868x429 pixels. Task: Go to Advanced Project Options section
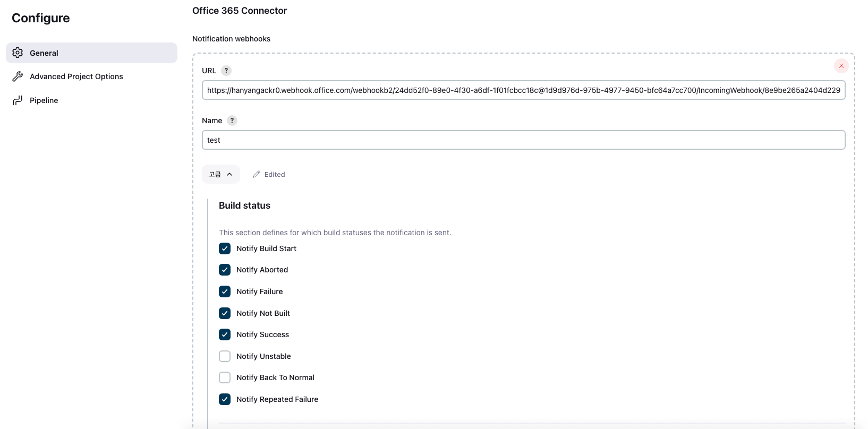click(x=76, y=76)
